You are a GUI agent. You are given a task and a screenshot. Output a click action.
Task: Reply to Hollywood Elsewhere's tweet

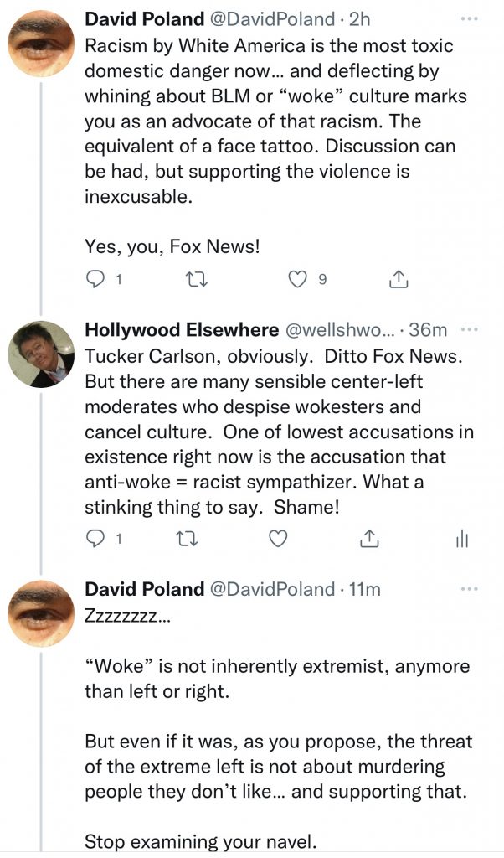pyautogui.click(x=97, y=540)
